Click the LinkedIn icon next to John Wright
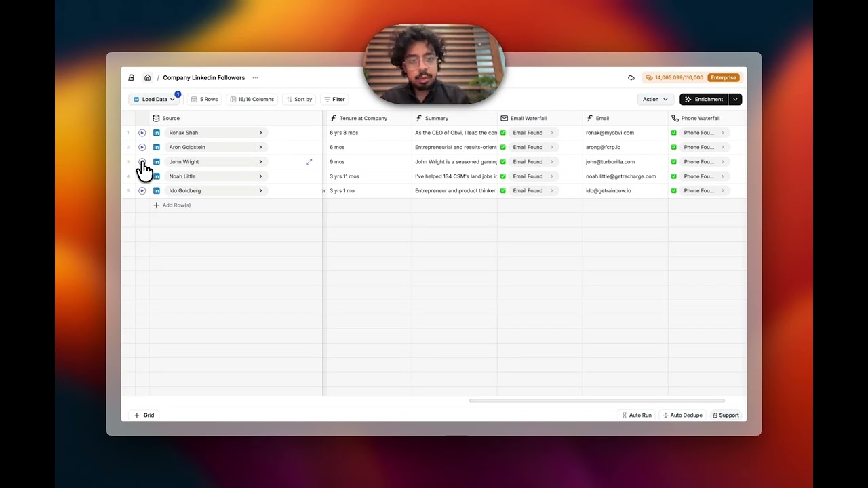Viewport: 868px width, 488px height. click(157, 162)
